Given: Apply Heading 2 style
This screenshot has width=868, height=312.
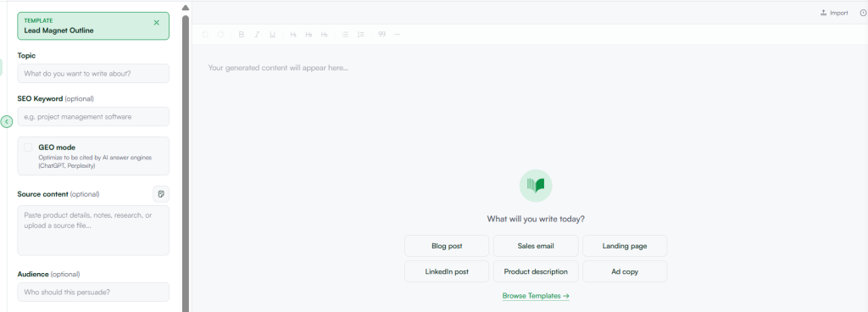Looking at the screenshot, I should pos(309,34).
